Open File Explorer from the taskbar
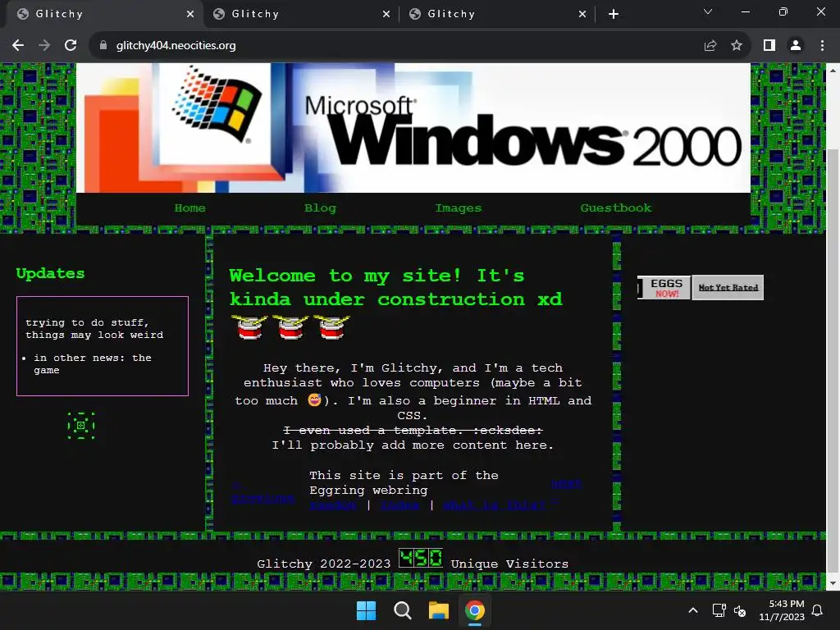 [438, 610]
